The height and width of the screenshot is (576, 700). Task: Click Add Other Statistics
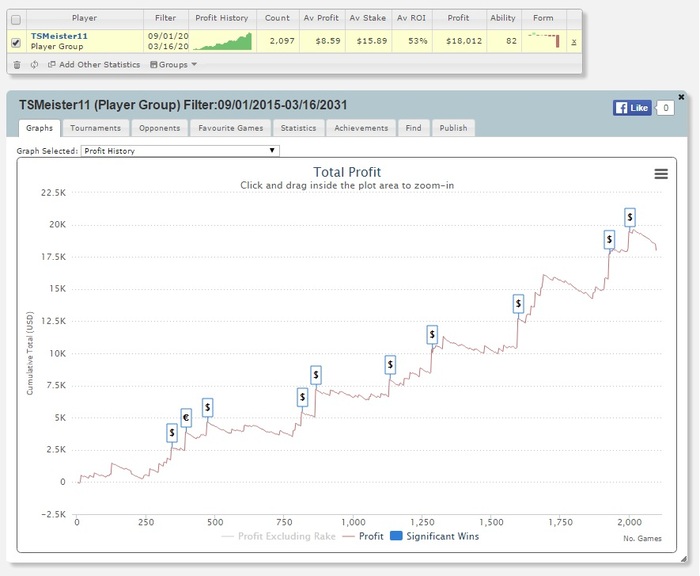(94, 65)
